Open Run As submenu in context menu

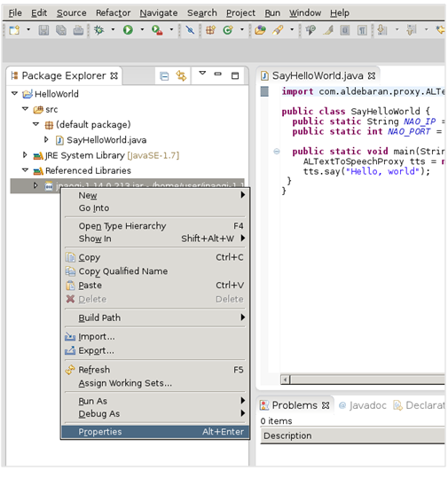tap(155, 401)
